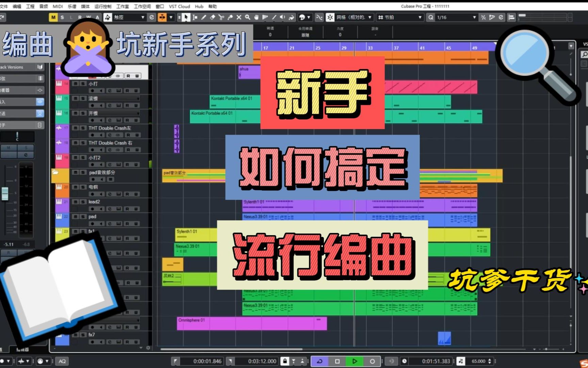Click the right locator marker icon
The height and width of the screenshot is (368, 588).
230,361
